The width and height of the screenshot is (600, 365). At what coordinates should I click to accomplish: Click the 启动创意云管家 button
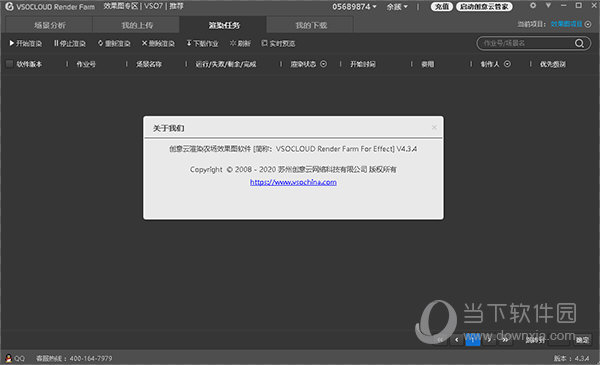click(x=484, y=7)
